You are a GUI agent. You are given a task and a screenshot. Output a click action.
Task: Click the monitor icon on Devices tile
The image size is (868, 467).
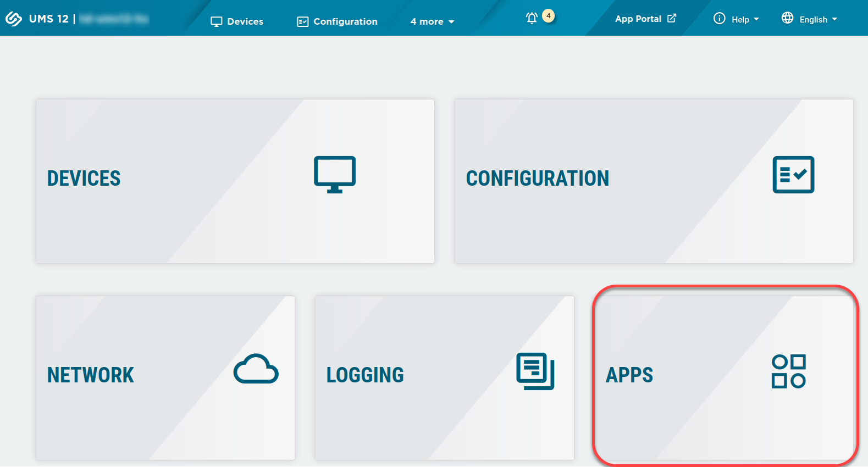point(335,175)
